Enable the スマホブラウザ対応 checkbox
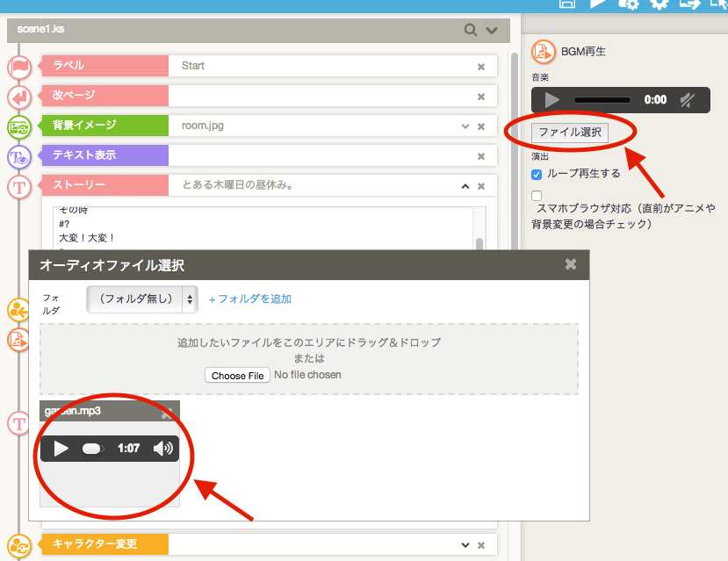728x561 pixels. 537,195
